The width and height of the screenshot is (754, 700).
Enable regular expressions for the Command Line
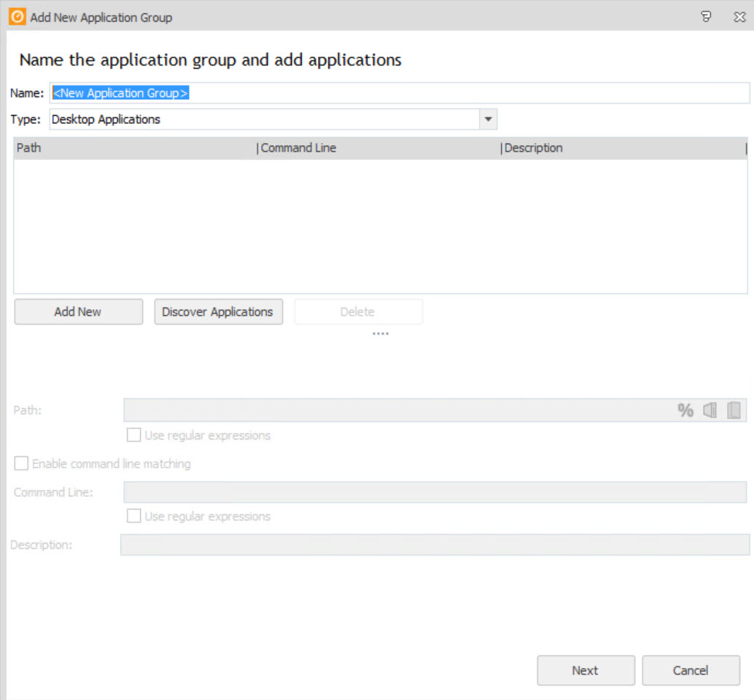click(133, 516)
